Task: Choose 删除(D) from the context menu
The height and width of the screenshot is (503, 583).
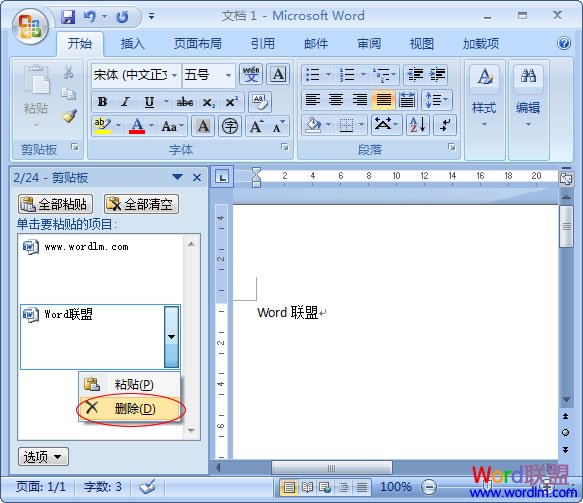Action: (x=130, y=409)
